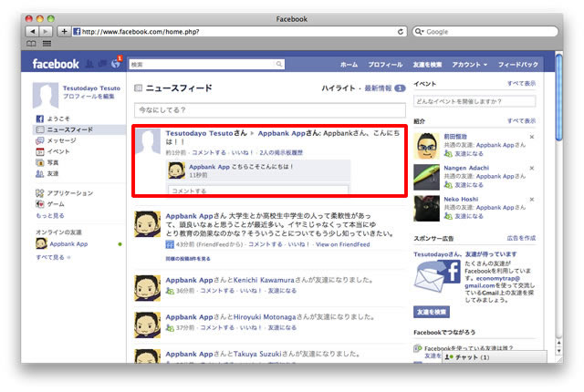584x392 pixels.
Task: Click すべて表示 next to イベント
Action: pos(521,83)
